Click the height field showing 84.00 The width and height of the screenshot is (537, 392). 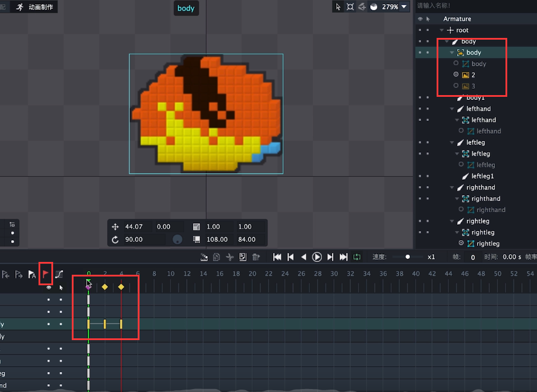tap(250, 239)
